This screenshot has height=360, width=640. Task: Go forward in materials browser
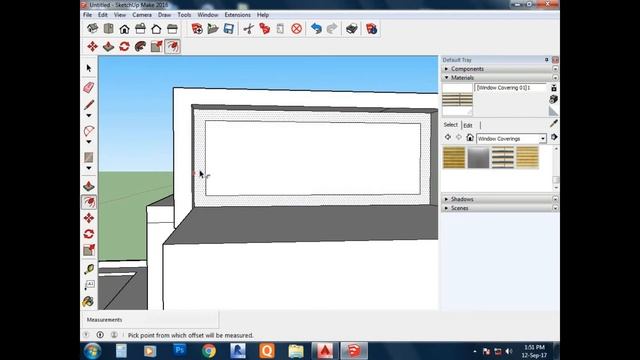(459, 138)
